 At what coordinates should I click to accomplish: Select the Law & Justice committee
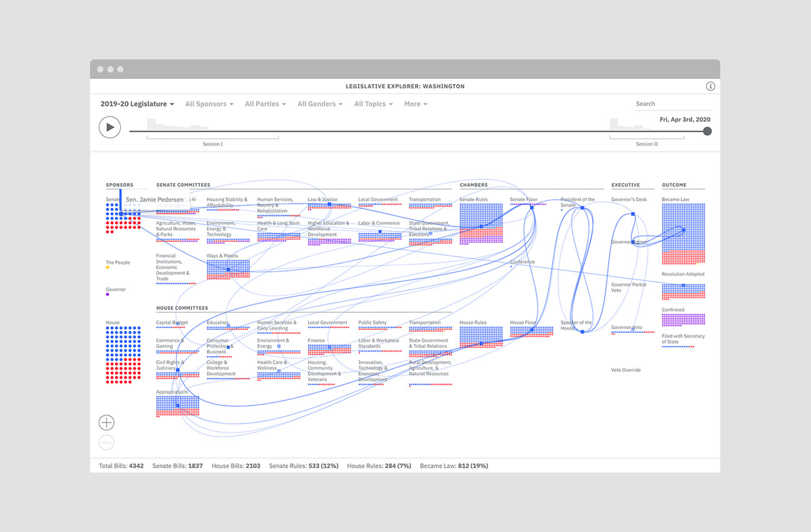pos(329,203)
